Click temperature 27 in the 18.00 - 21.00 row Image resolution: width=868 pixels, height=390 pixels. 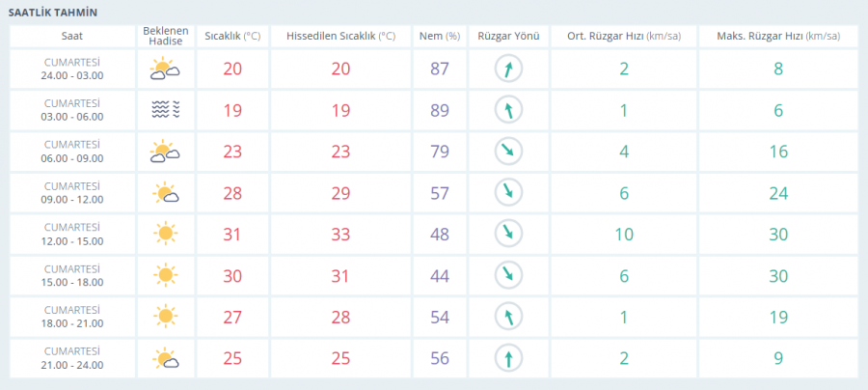(232, 318)
